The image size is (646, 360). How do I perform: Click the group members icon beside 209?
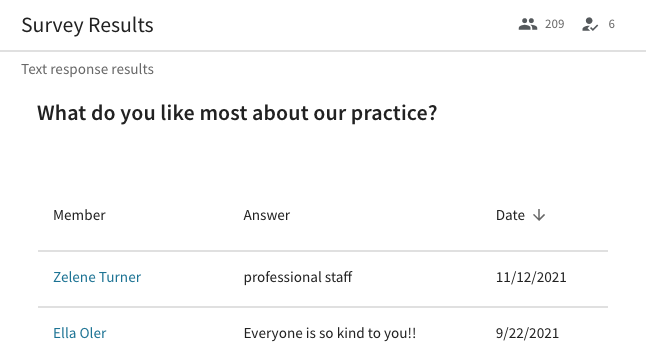(527, 24)
